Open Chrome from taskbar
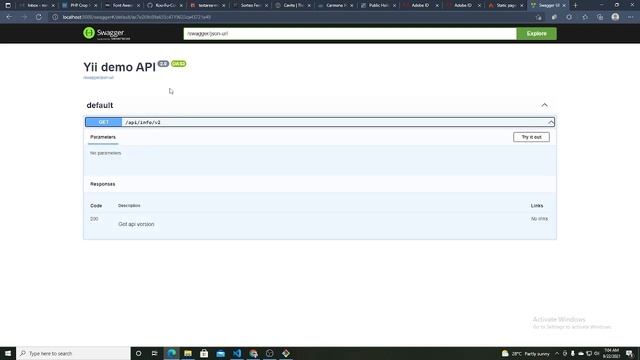 click(x=253, y=353)
